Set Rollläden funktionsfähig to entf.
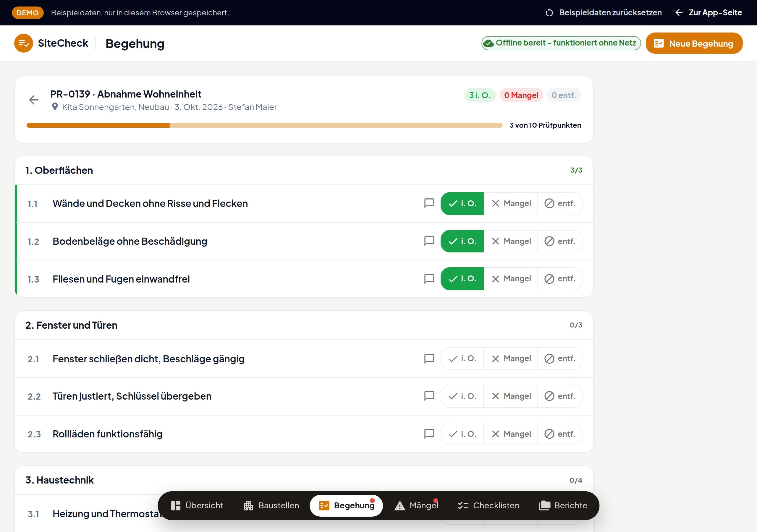 (x=559, y=434)
